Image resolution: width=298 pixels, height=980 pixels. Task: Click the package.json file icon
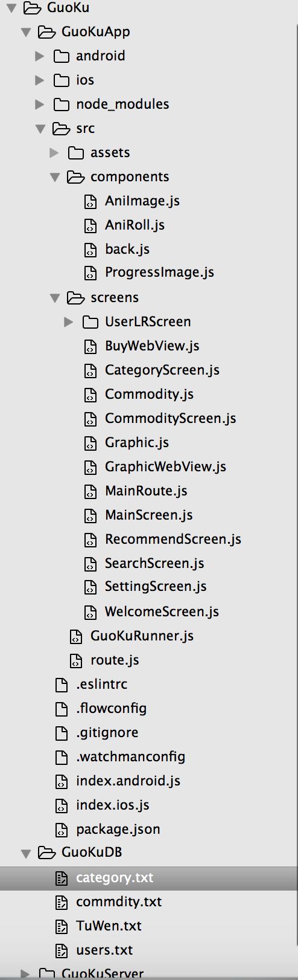pyautogui.click(x=61, y=830)
